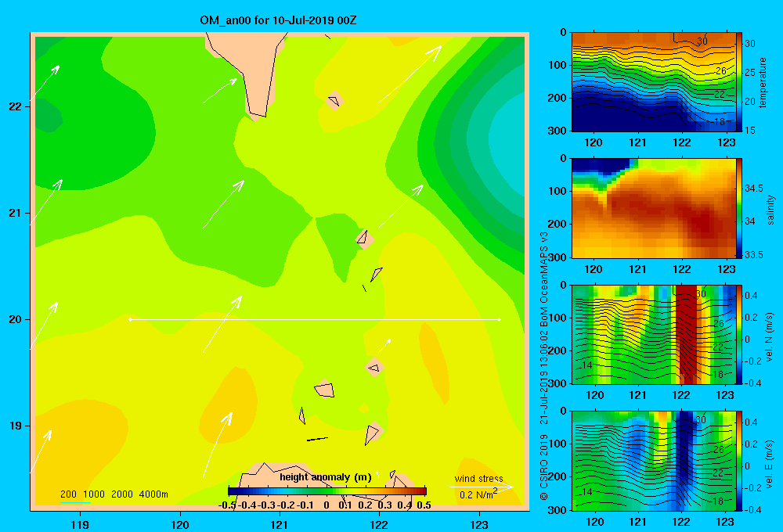Click the "2000" bathymetry legend value
The height and width of the screenshot is (532, 783).
tap(122, 494)
